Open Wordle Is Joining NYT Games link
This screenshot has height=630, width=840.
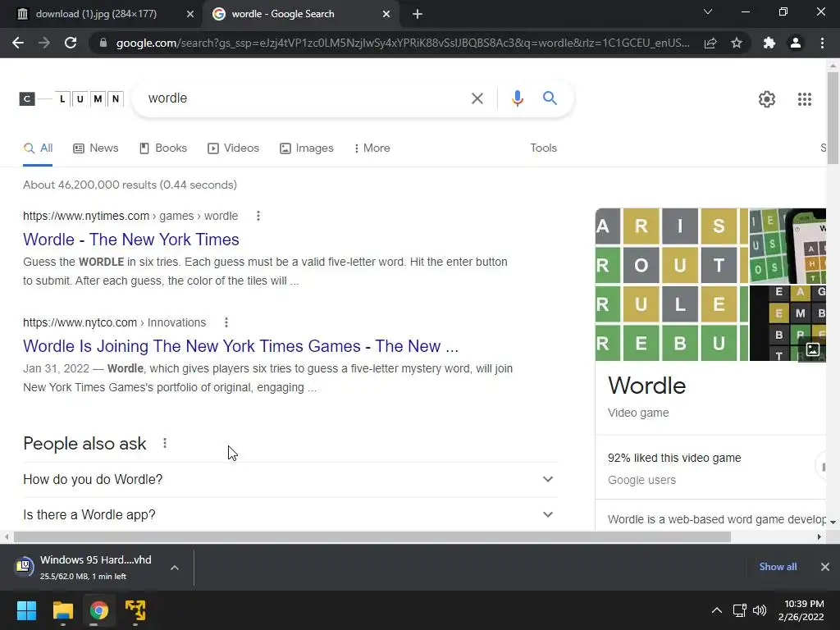240,346
